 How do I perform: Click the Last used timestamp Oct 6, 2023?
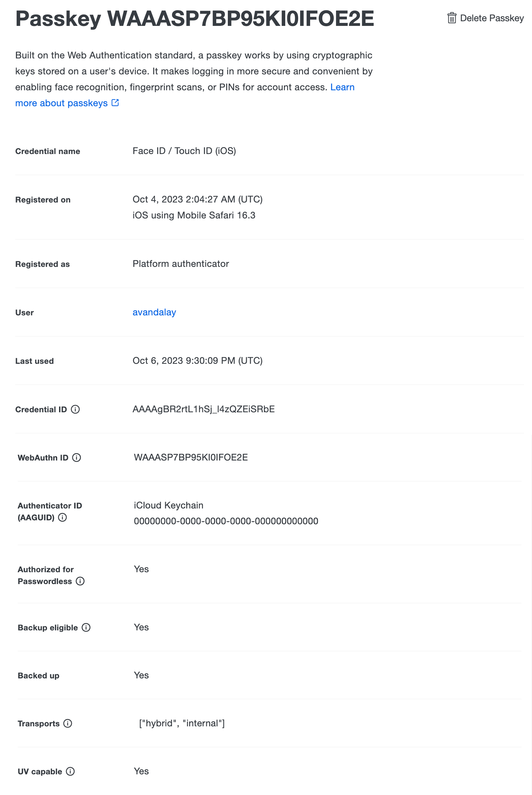tap(197, 360)
